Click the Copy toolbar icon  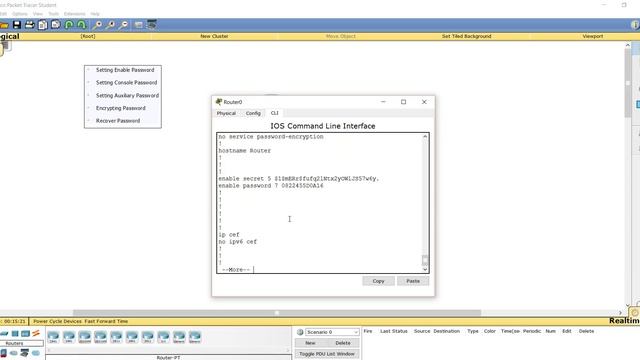[x=43, y=25]
